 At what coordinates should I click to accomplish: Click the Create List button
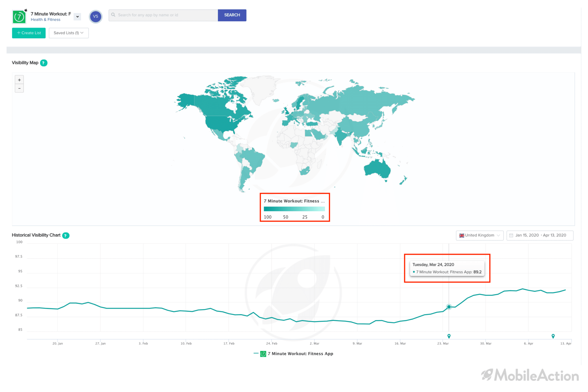[29, 33]
